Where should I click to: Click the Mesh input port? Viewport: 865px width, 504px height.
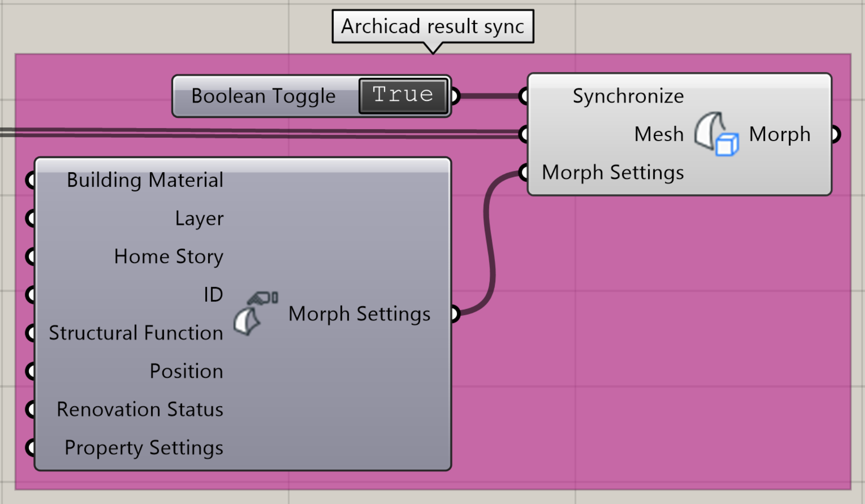(524, 134)
